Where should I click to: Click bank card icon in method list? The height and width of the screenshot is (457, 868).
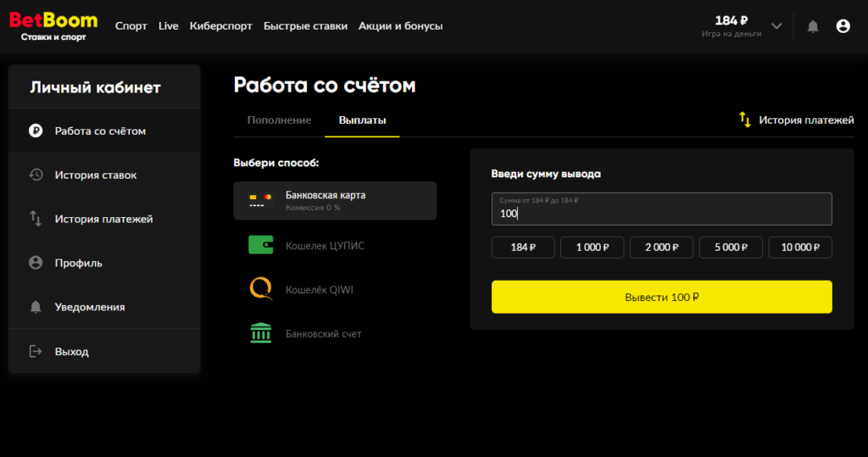260,201
